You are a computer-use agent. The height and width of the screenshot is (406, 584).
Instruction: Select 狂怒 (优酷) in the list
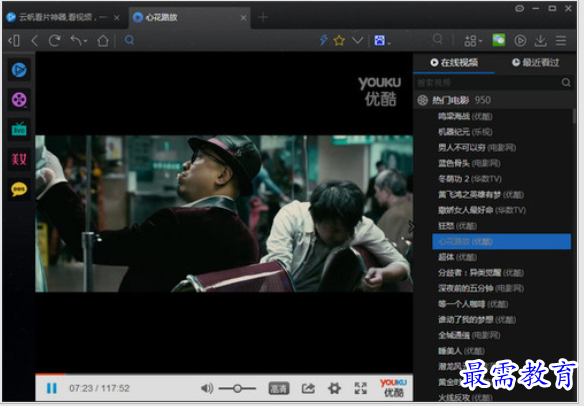(457, 226)
